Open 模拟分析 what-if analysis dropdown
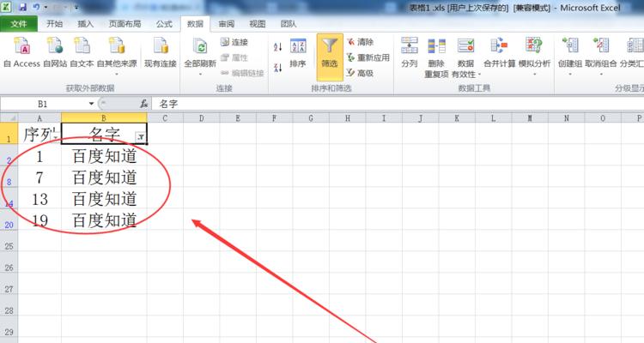644x343 pixels. point(534,57)
